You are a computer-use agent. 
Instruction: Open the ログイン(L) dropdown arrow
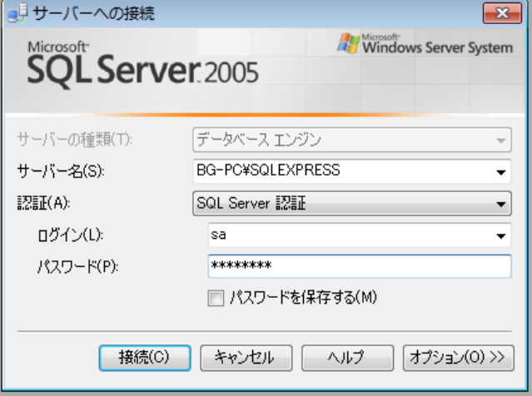click(x=501, y=235)
